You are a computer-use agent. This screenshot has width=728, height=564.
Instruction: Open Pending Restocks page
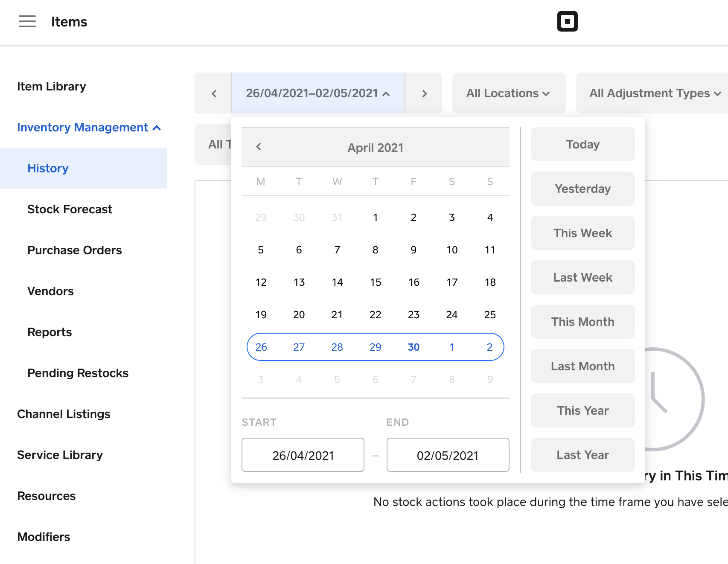78,373
